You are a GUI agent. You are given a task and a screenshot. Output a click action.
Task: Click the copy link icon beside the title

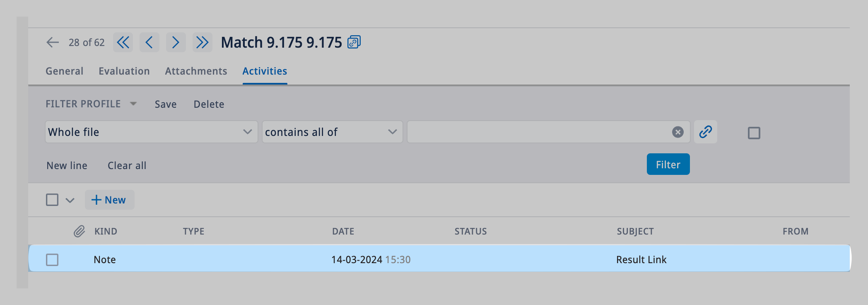tap(354, 42)
